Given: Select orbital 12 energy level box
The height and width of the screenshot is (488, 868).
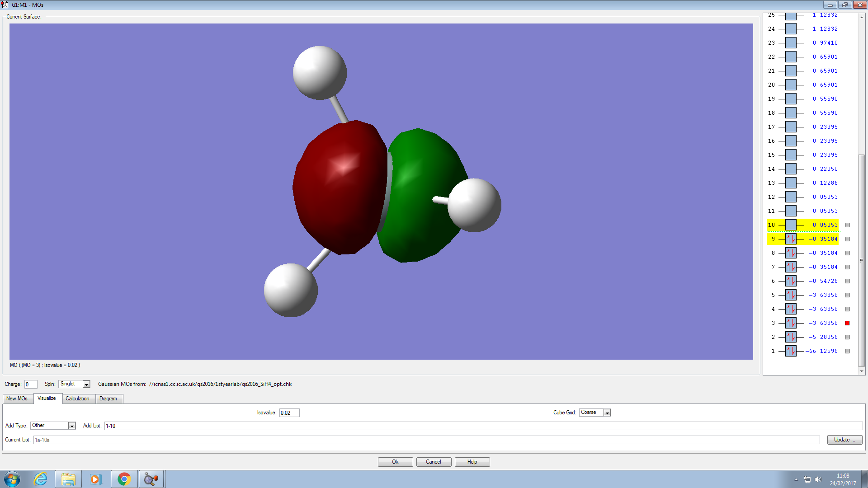Looking at the screenshot, I should (791, 197).
